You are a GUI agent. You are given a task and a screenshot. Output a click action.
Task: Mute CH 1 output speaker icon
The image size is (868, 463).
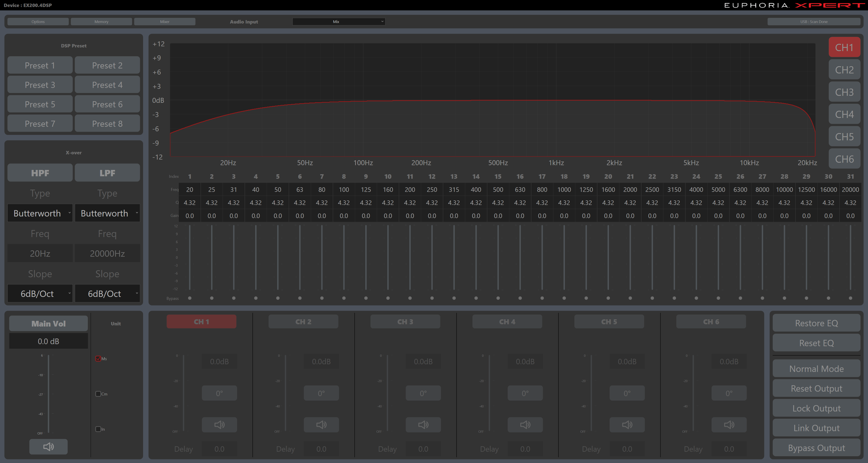tap(219, 425)
